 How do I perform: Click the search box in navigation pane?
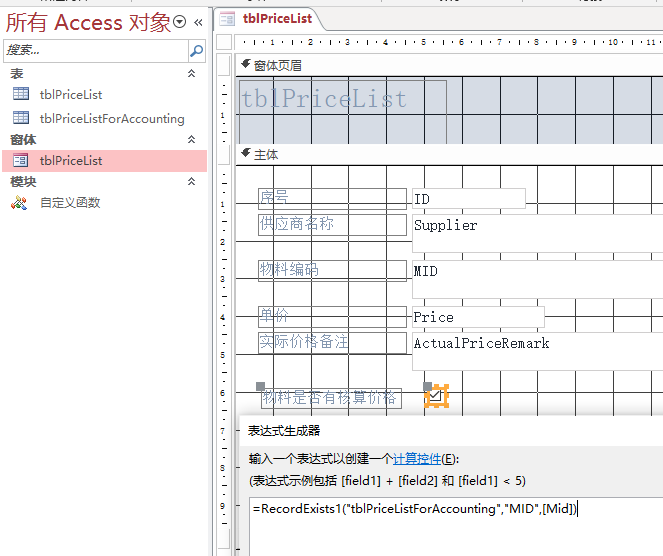tap(96, 51)
